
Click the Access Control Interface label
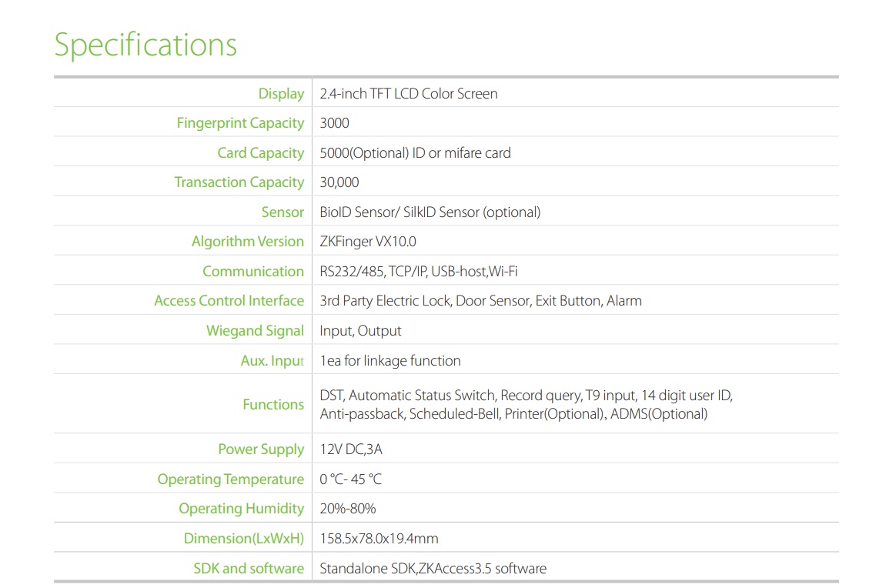coord(229,300)
